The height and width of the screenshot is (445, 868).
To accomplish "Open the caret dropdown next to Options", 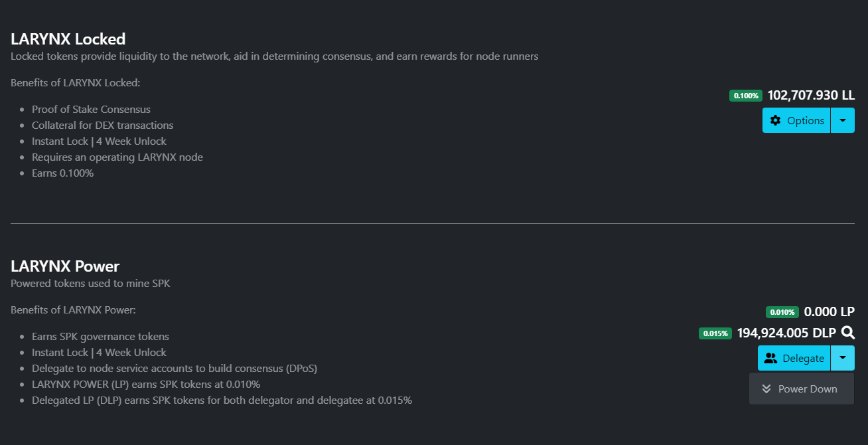I will 843,120.
